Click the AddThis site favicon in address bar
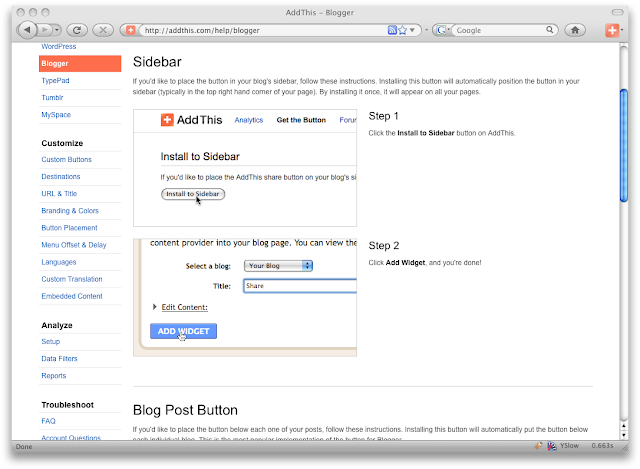 coord(130,30)
